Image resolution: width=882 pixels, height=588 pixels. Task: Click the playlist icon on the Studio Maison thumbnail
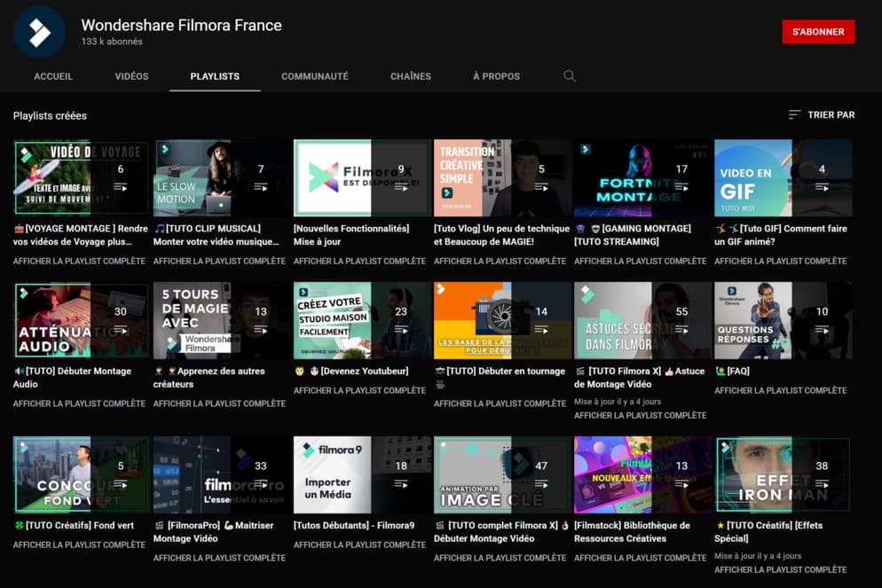pyautogui.click(x=401, y=330)
